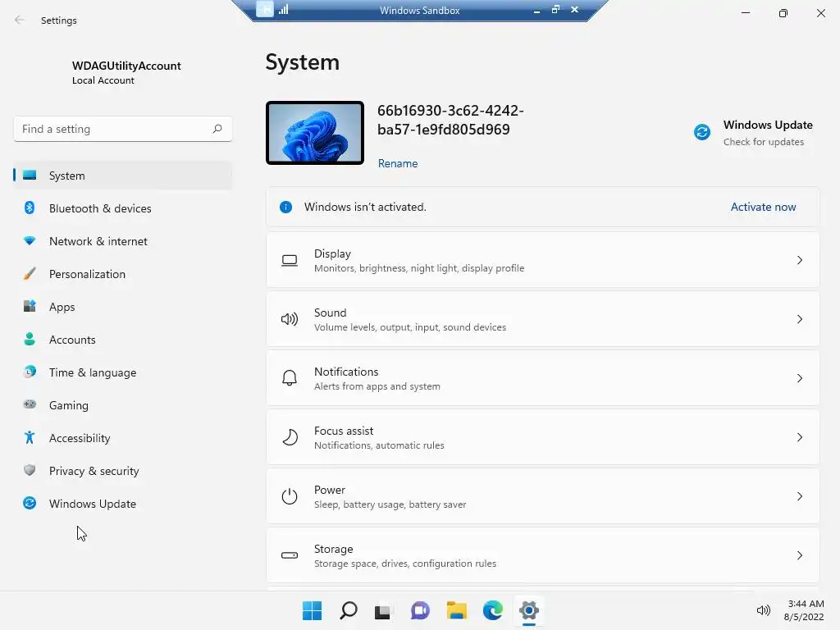Expand Focus assist chevron
This screenshot has width=840, height=630.
tap(799, 437)
